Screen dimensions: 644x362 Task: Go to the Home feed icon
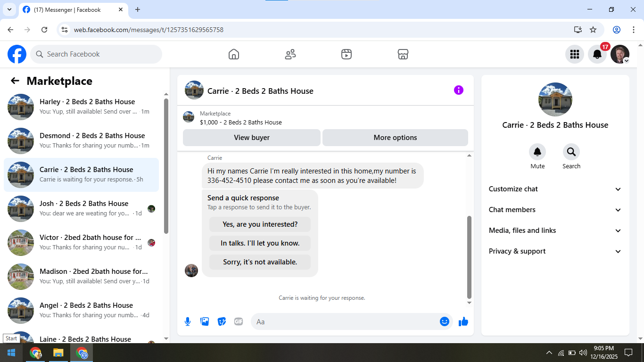[234, 54]
